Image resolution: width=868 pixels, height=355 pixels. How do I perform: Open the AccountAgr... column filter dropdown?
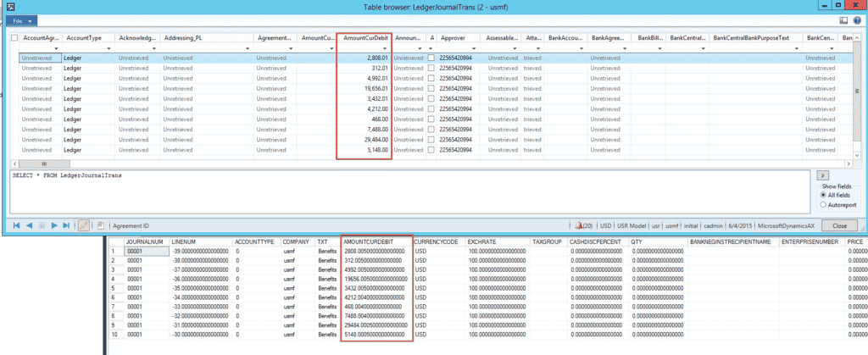[x=56, y=48]
